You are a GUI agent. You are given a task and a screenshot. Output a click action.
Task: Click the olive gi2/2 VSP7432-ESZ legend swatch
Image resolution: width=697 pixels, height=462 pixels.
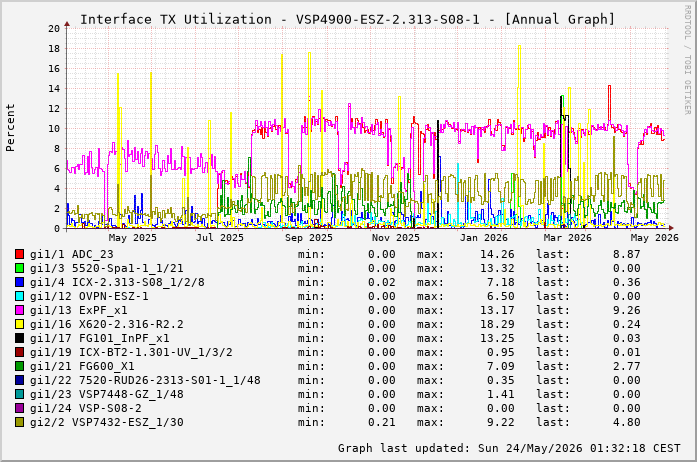19,422
